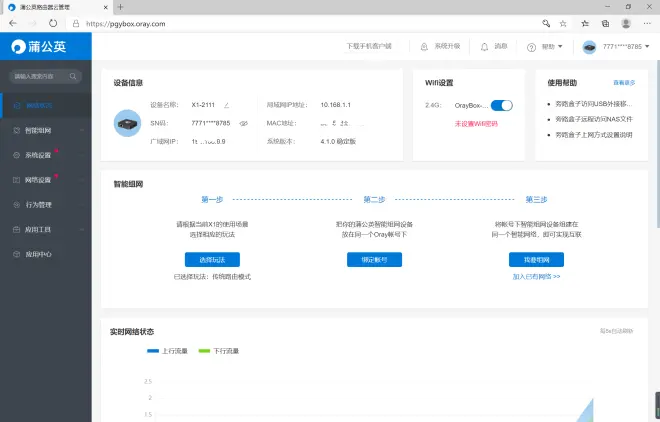The width and height of the screenshot is (660, 422).
Task: Edit device name with pencil icon
Action: point(226,105)
